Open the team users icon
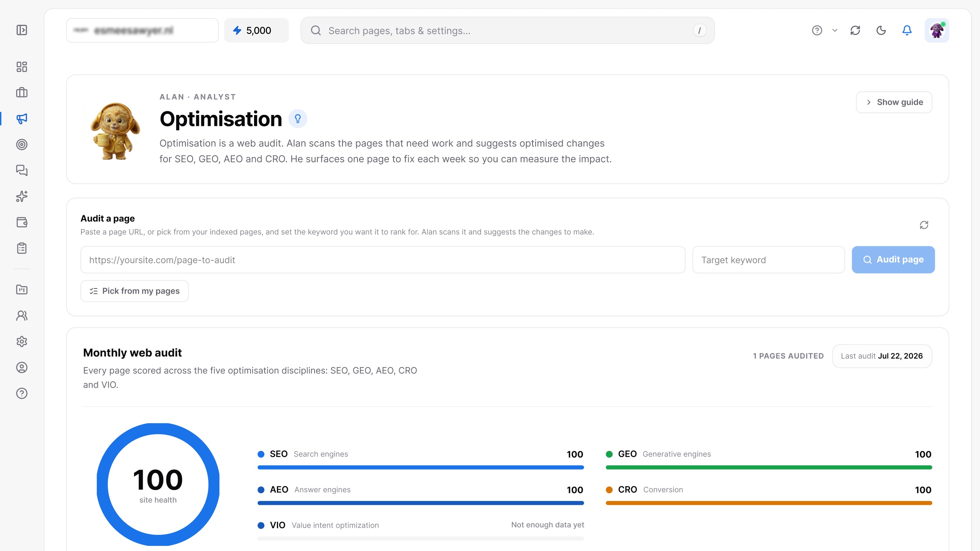 [22, 316]
